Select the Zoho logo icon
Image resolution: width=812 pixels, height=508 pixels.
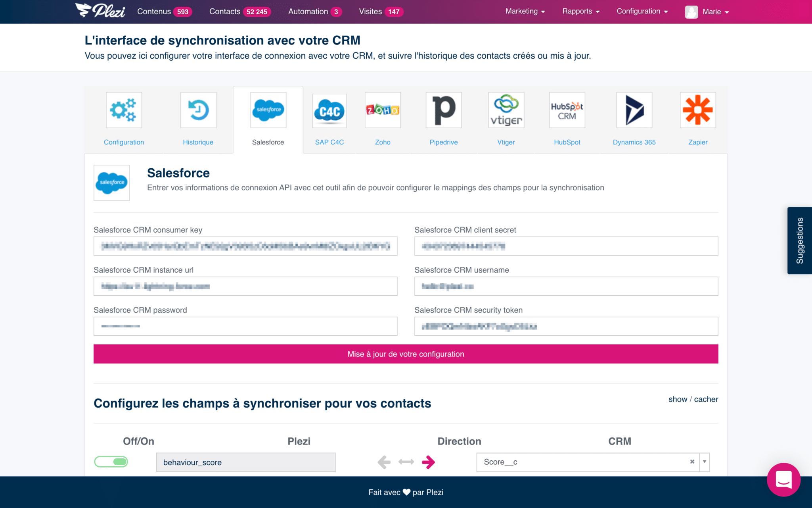(x=383, y=110)
